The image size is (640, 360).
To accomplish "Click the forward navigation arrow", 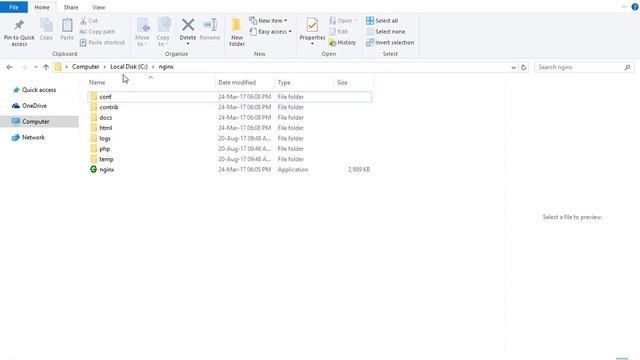I will coord(24,67).
